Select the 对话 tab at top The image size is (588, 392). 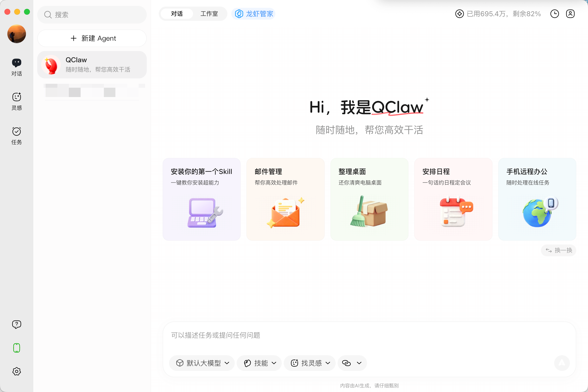177,14
